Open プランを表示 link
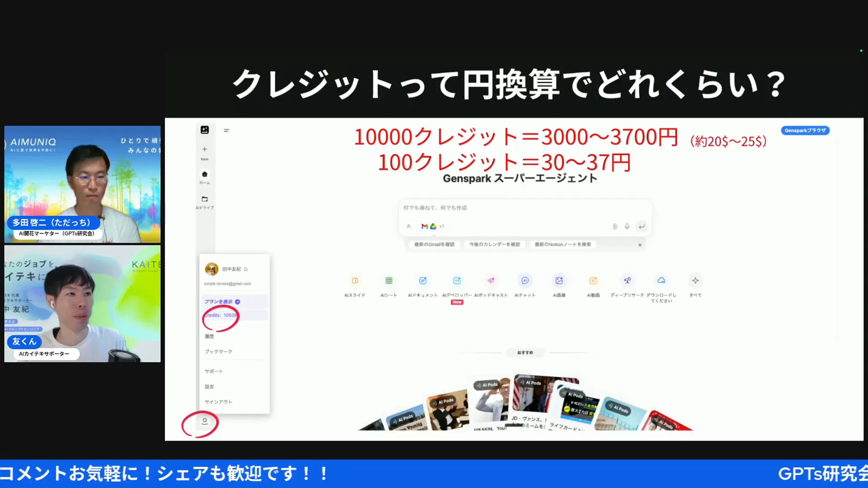This screenshot has width=868, height=488. (x=222, y=301)
